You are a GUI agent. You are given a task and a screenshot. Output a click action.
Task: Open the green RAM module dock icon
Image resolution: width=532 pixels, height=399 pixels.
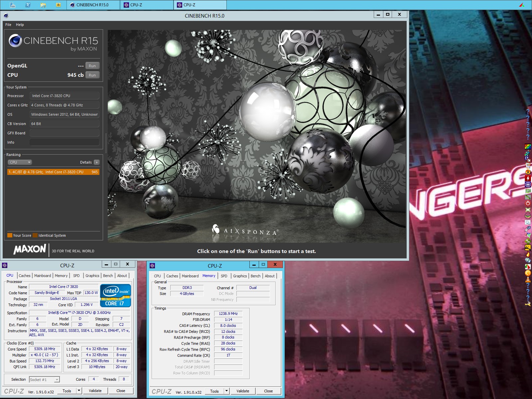tap(528, 197)
